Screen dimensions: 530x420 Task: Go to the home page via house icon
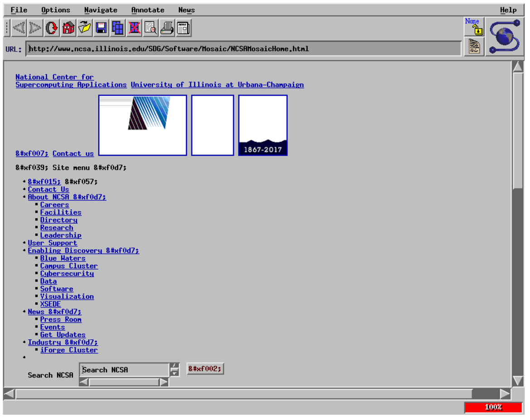click(68, 28)
